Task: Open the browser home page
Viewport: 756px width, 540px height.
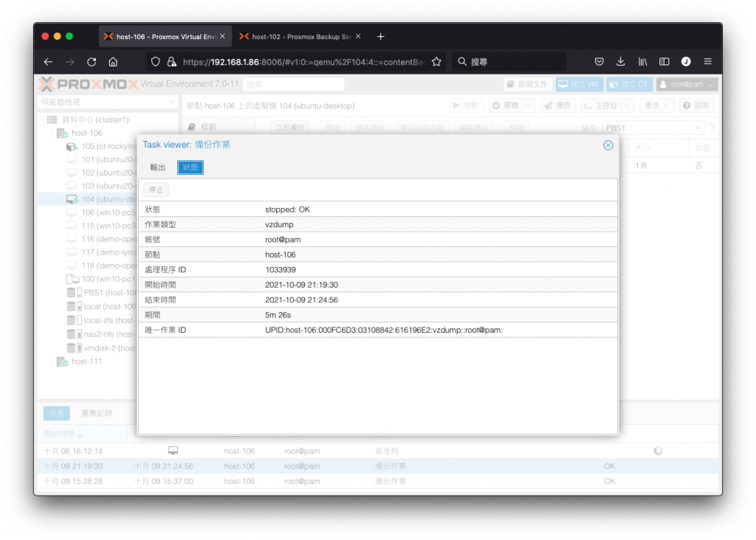Action: (x=113, y=62)
